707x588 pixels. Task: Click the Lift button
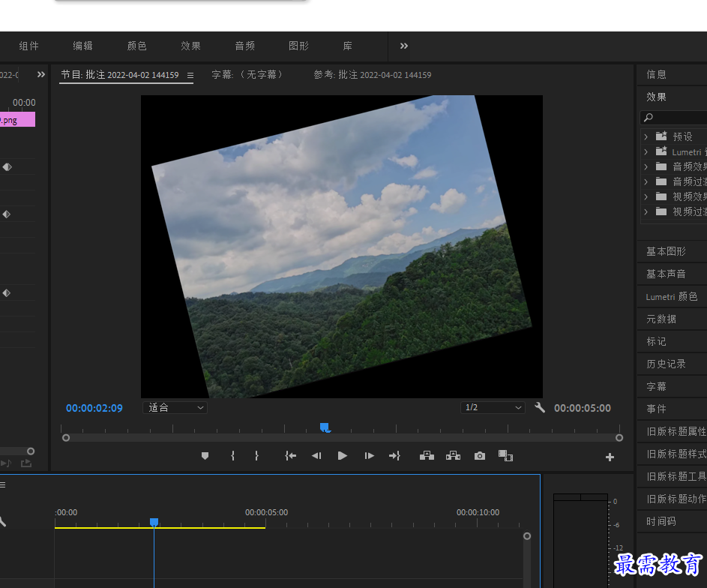(x=427, y=456)
